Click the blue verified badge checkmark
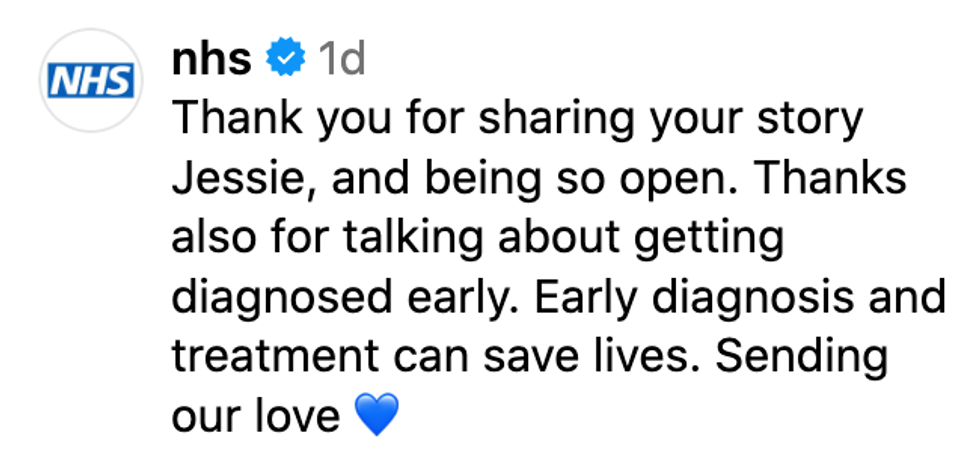Image resolution: width=980 pixels, height=467 pixels. click(x=285, y=61)
